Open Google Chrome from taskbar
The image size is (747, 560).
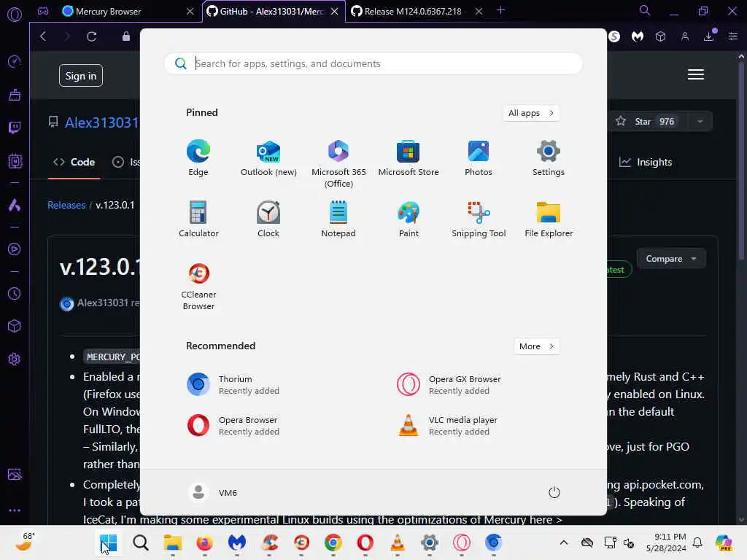[333, 542]
